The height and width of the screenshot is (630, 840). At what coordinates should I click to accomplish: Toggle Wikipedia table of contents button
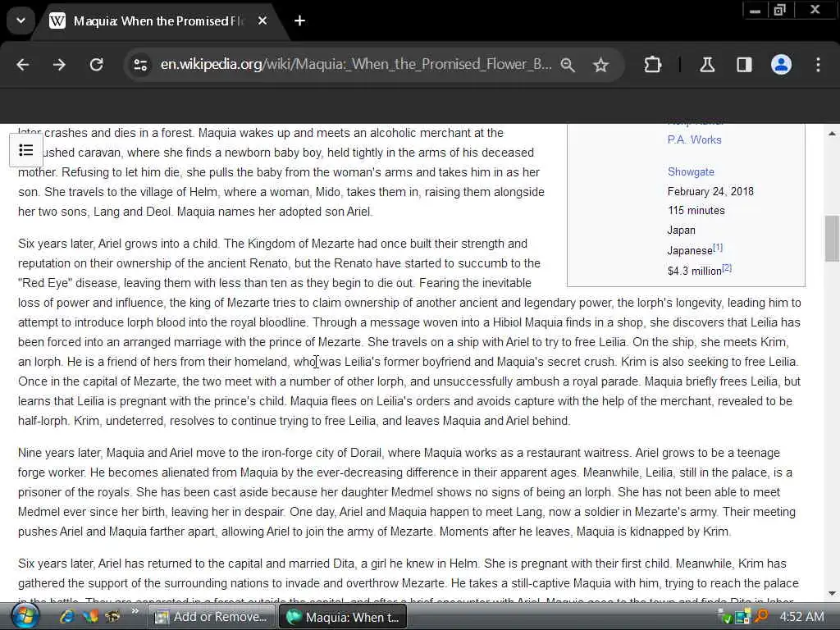point(26,150)
